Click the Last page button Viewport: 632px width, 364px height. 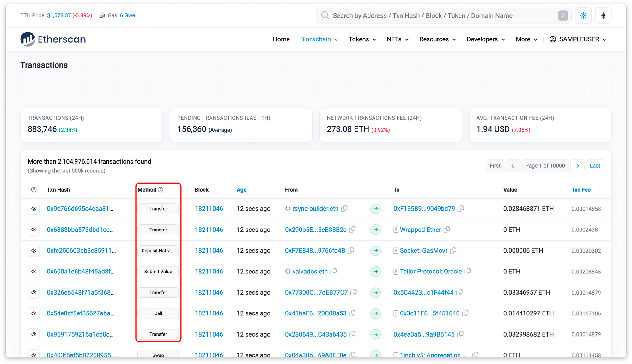pyautogui.click(x=595, y=166)
